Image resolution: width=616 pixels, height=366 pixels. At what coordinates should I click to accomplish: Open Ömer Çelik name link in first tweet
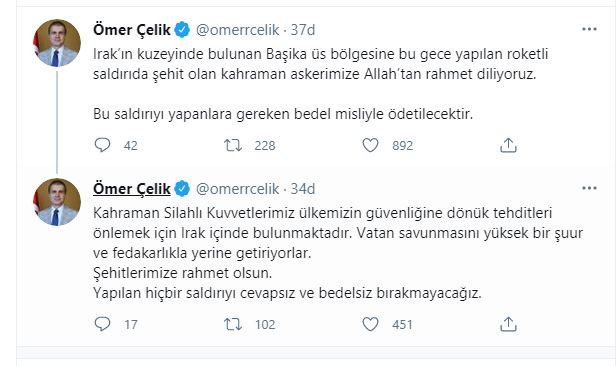(132, 30)
